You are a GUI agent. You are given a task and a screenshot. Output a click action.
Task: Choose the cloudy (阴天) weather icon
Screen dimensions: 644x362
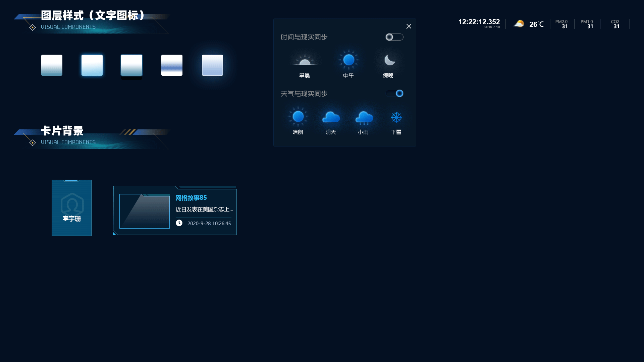[331, 117]
